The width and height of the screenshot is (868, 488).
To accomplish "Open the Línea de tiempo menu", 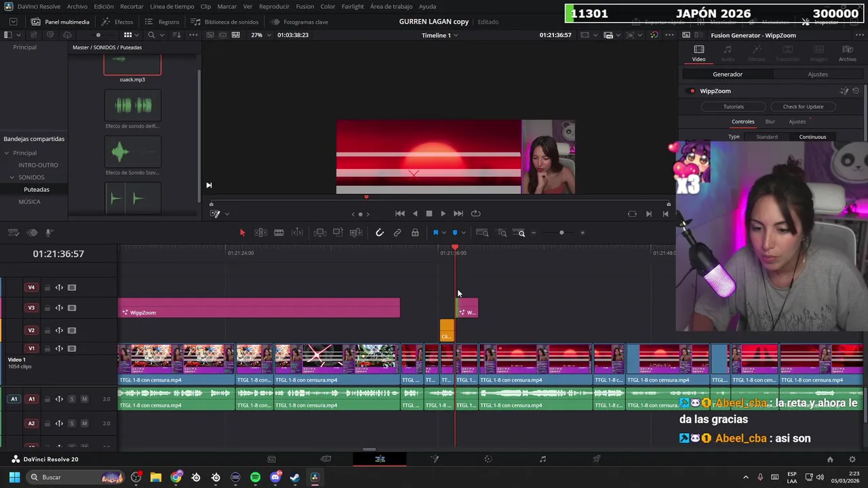I will [x=172, y=6].
